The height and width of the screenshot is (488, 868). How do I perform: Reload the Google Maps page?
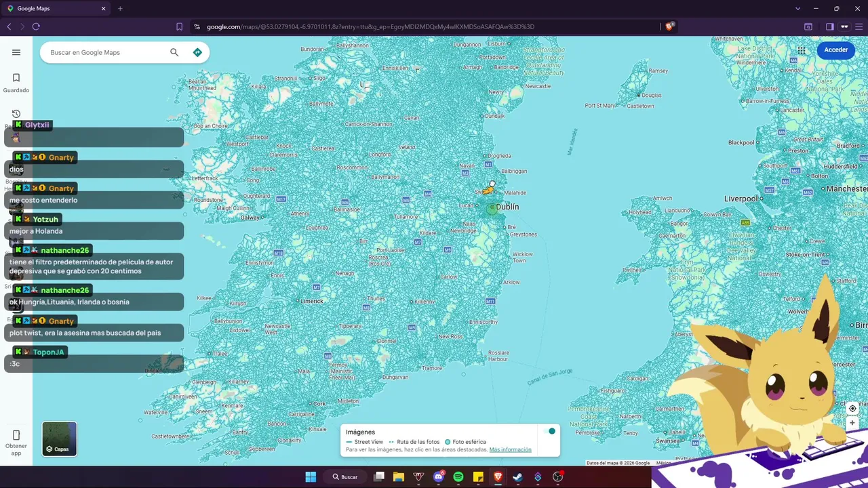(36, 26)
